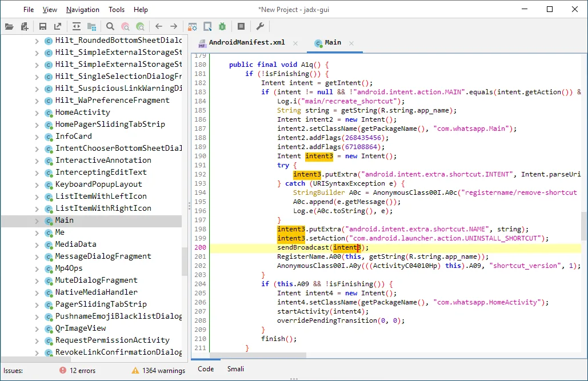
Task: Open the Preferences wrench icon
Action: pyautogui.click(x=259, y=26)
